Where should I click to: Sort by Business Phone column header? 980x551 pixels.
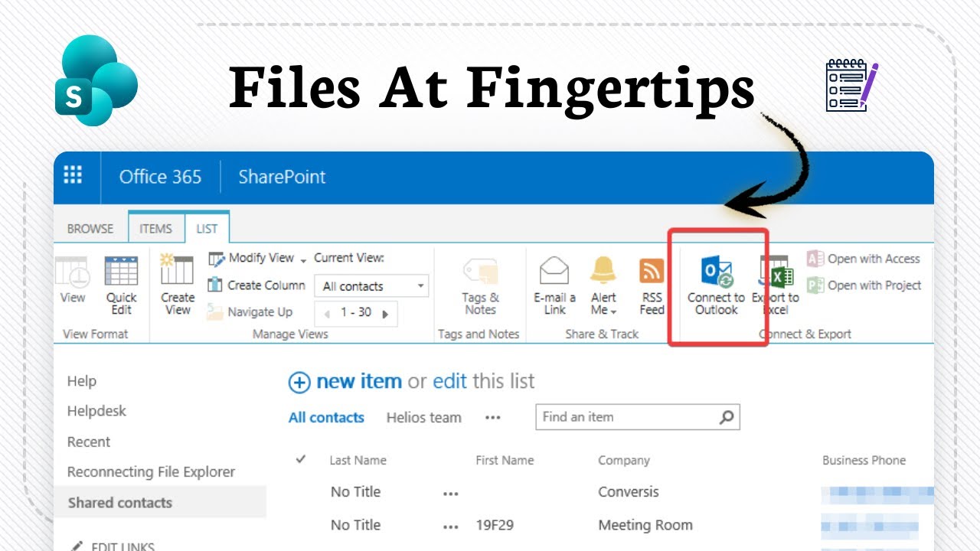[x=864, y=460]
